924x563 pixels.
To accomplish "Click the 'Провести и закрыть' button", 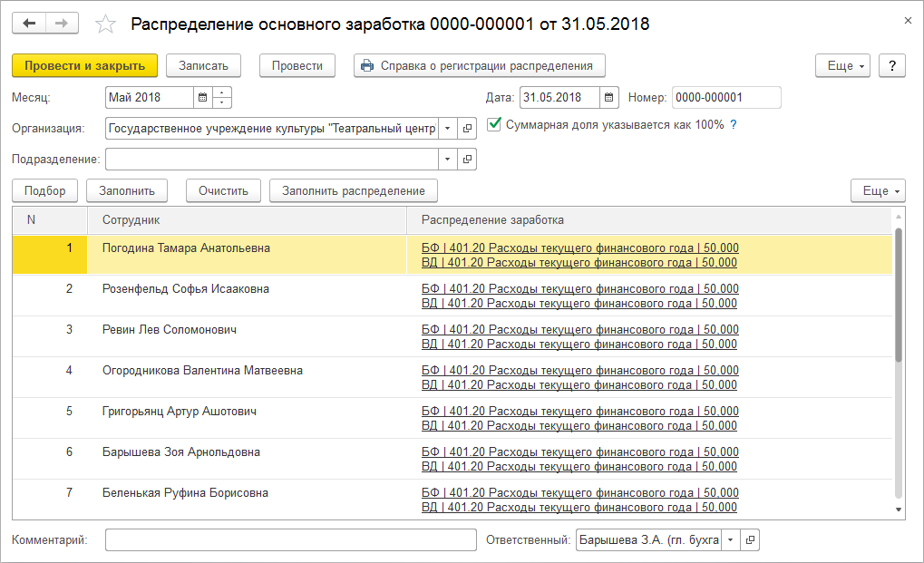I will click(x=84, y=66).
